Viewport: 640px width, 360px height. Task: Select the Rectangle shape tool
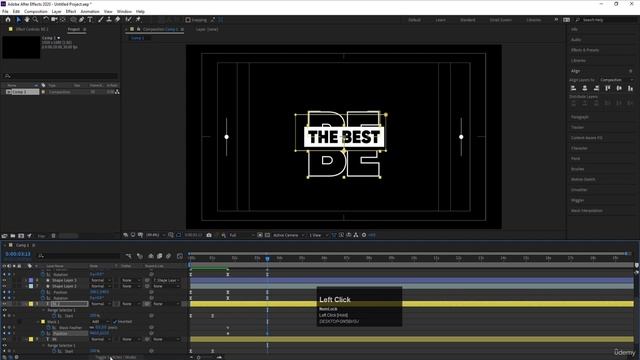73,20
